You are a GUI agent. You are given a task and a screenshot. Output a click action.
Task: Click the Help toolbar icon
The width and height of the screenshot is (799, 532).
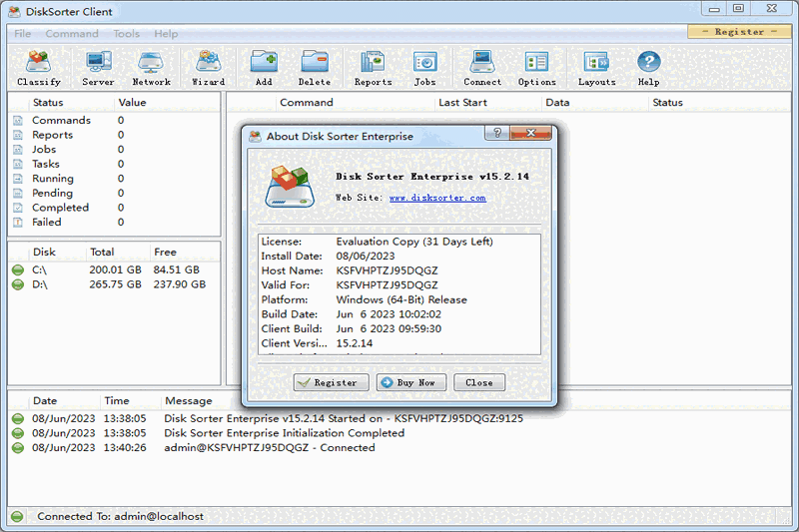tap(648, 68)
